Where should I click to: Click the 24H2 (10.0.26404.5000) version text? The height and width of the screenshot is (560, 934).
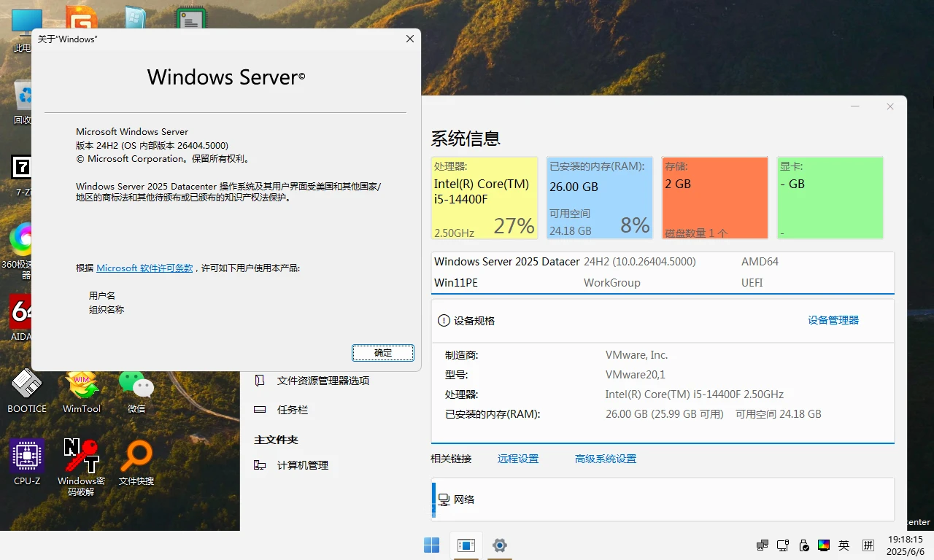tap(640, 261)
